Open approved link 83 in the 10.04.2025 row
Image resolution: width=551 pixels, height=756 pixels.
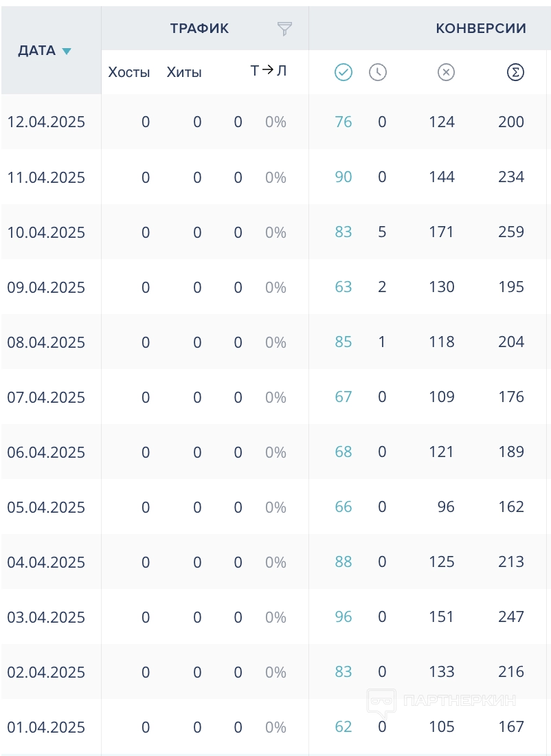(x=344, y=232)
